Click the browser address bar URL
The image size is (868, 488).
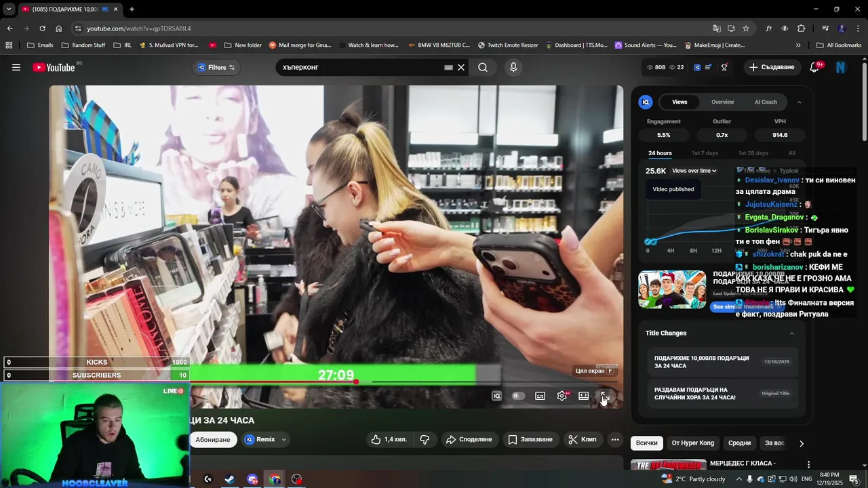click(139, 28)
